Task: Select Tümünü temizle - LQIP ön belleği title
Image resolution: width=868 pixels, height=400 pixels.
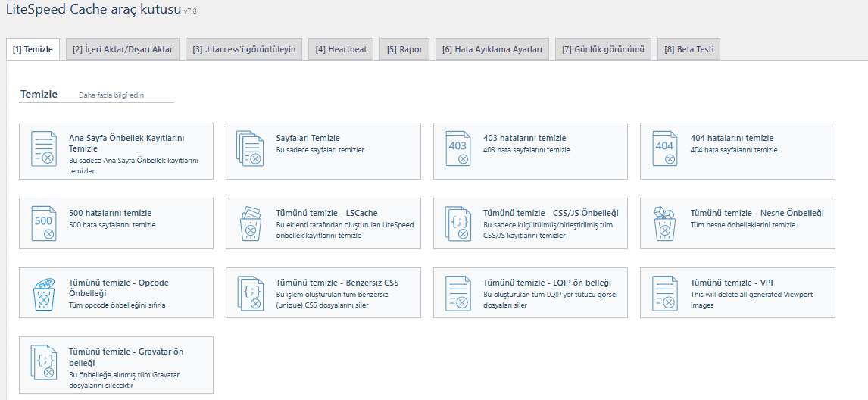Action: coord(546,283)
